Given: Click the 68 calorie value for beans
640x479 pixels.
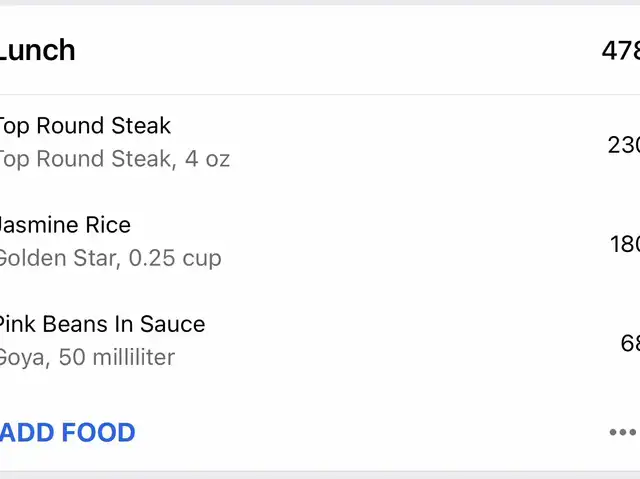Looking at the screenshot, I should point(630,343).
